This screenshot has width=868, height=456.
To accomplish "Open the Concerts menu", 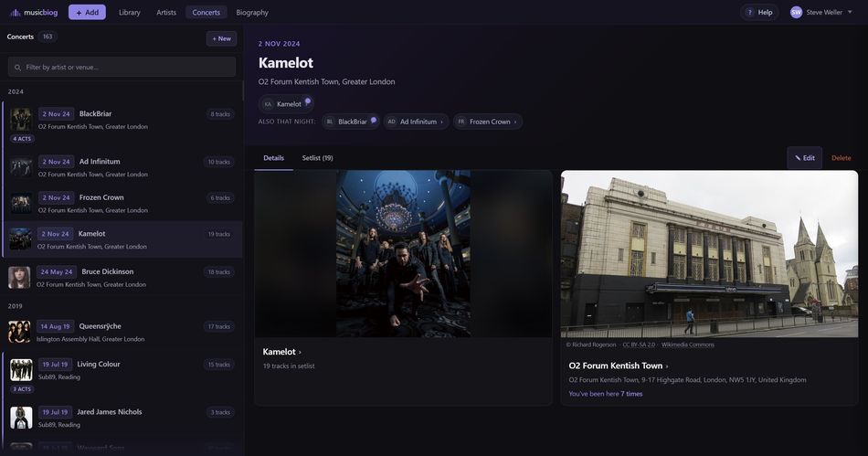I will [206, 12].
